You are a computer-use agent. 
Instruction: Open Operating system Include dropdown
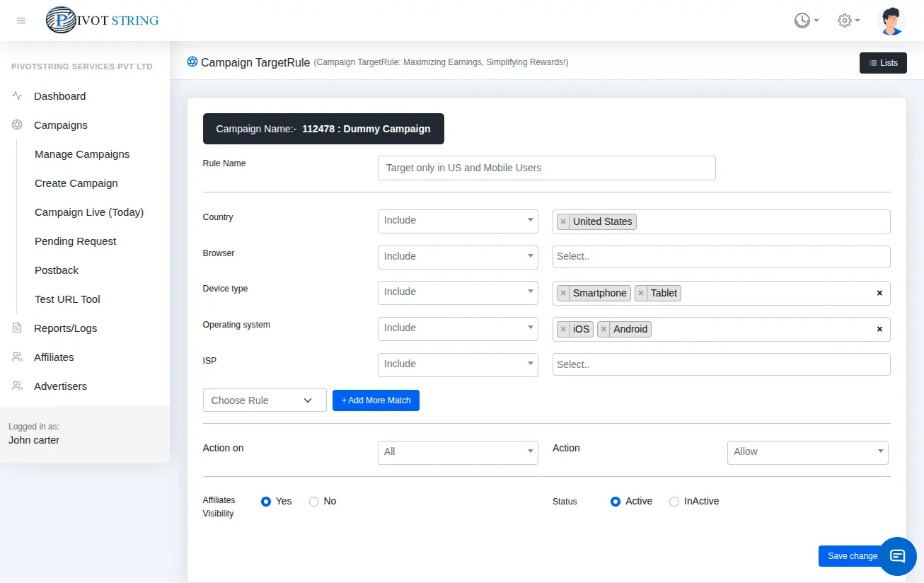tap(458, 328)
